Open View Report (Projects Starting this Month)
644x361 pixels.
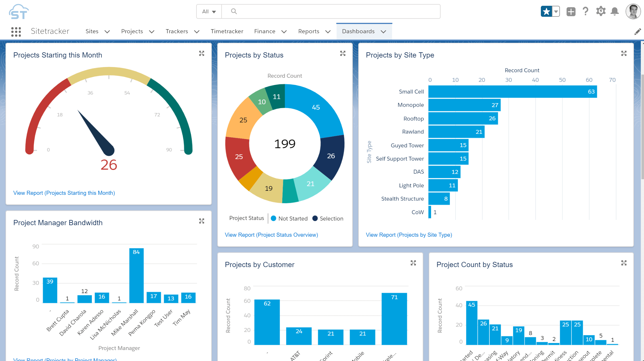(x=64, y=193)
